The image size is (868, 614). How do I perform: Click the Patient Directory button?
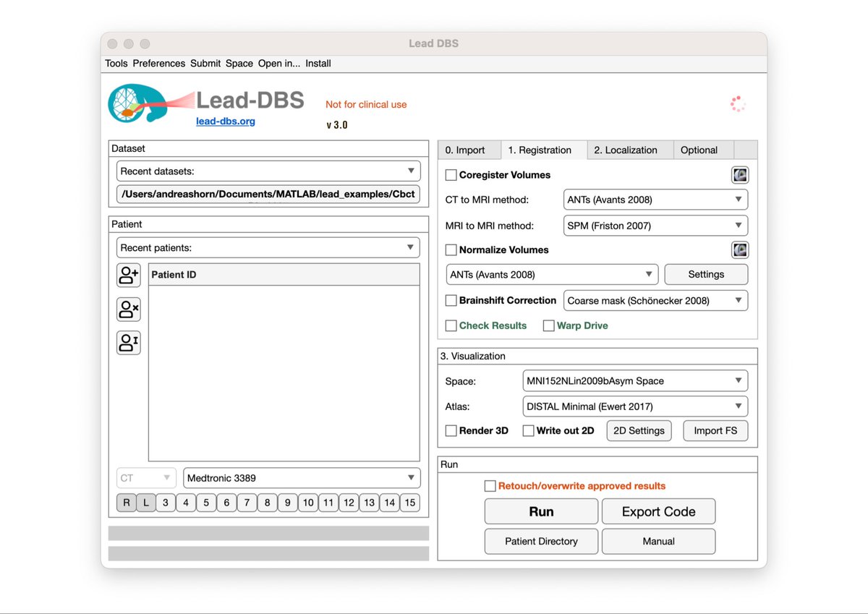(541, 541)
